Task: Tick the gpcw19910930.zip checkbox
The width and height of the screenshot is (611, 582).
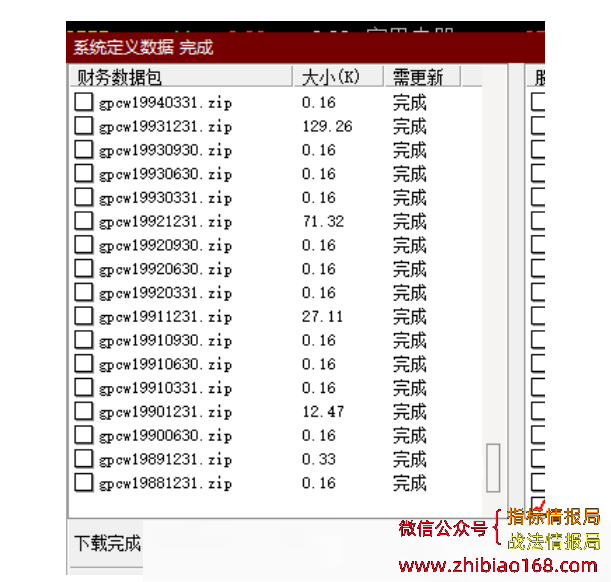Action: click(x=84, y=340)
